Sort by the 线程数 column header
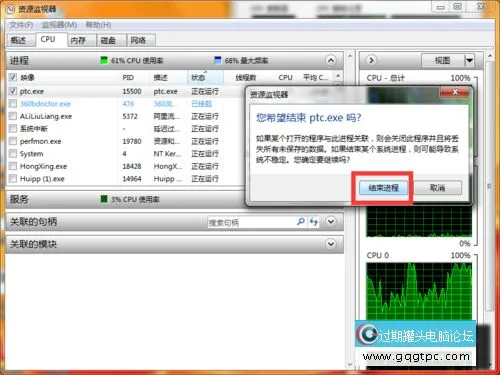 tap(246, 78)
